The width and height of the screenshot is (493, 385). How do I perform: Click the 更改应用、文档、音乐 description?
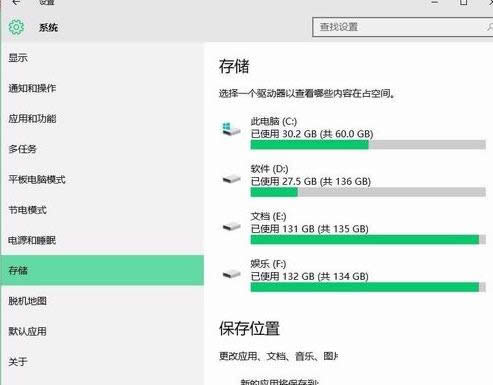(x=278, y=356)
